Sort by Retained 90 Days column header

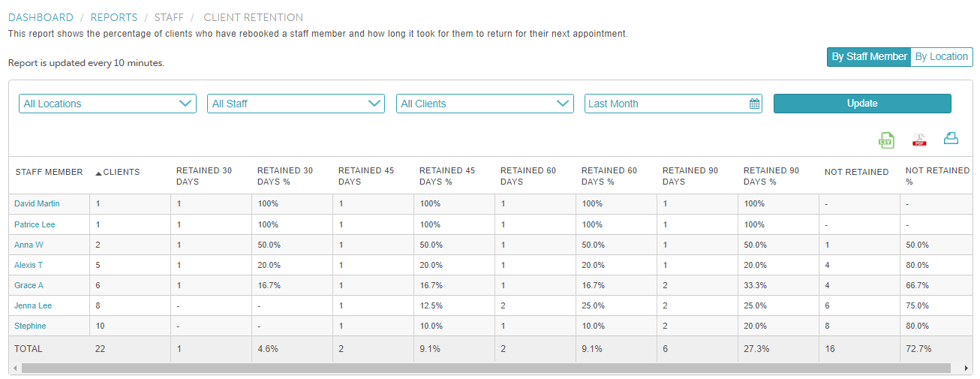[690, 176]
